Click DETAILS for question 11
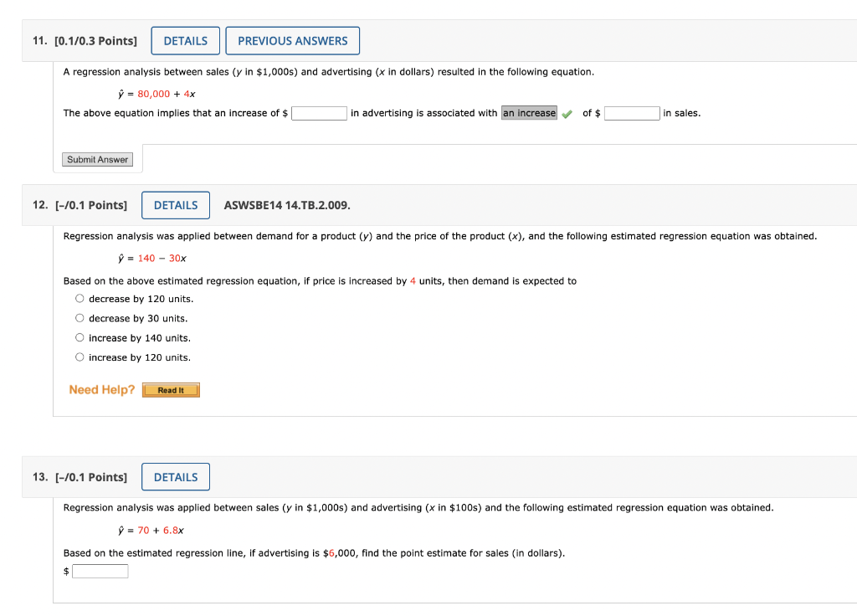 185,40
